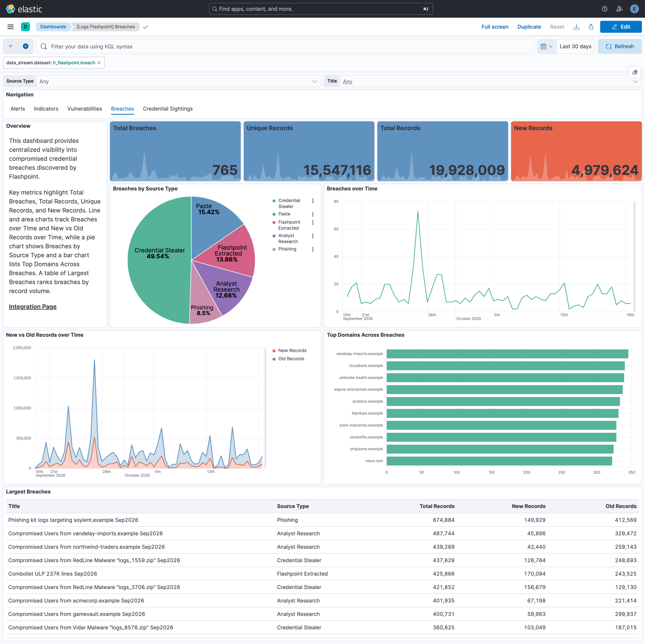The width and height of the screenshot is (645, 644).
Task: Open the filter options menu icon
Action: tap(10, 46)
